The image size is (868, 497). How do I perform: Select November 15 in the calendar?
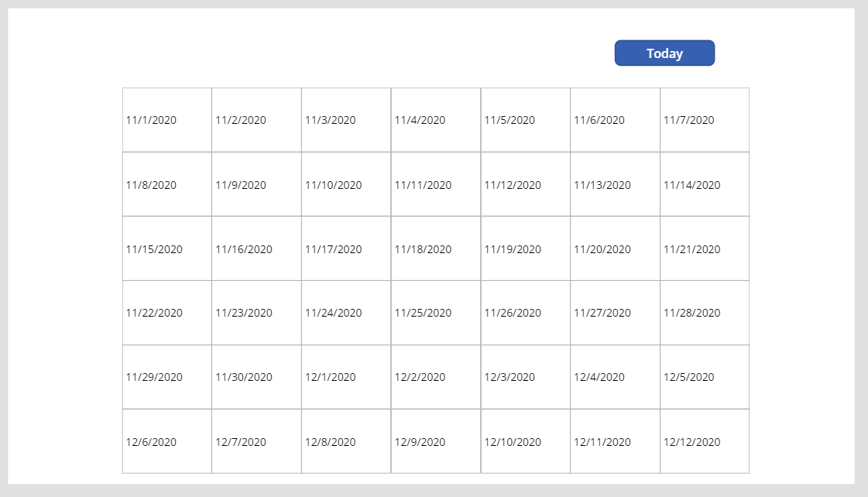pos(166,248)
